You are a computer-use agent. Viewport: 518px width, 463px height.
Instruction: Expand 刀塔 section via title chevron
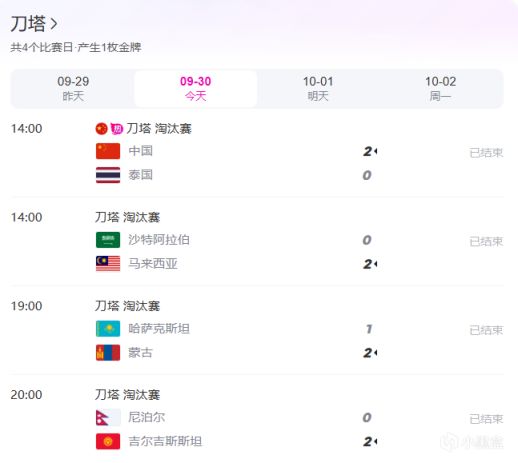tap(54, 24)
